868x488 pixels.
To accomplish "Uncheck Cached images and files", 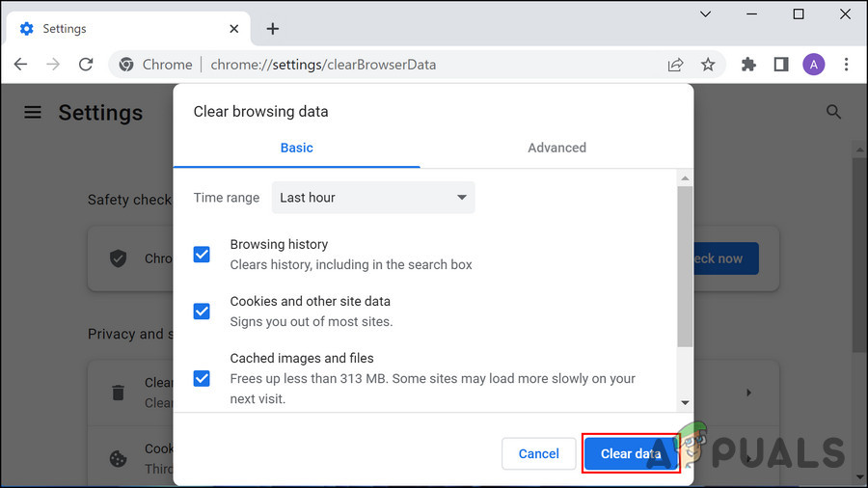I will pyautogui.click(x=202, y=378).
